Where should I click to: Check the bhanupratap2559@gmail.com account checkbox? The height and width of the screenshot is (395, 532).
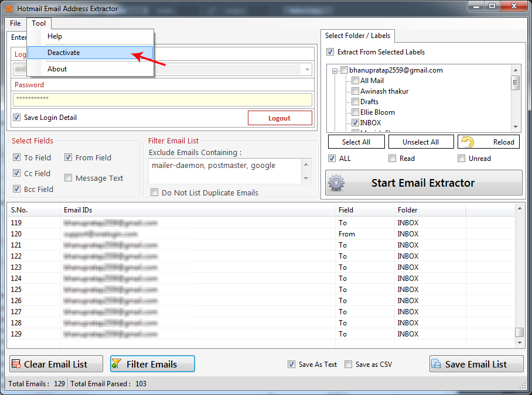coord(345,70)
